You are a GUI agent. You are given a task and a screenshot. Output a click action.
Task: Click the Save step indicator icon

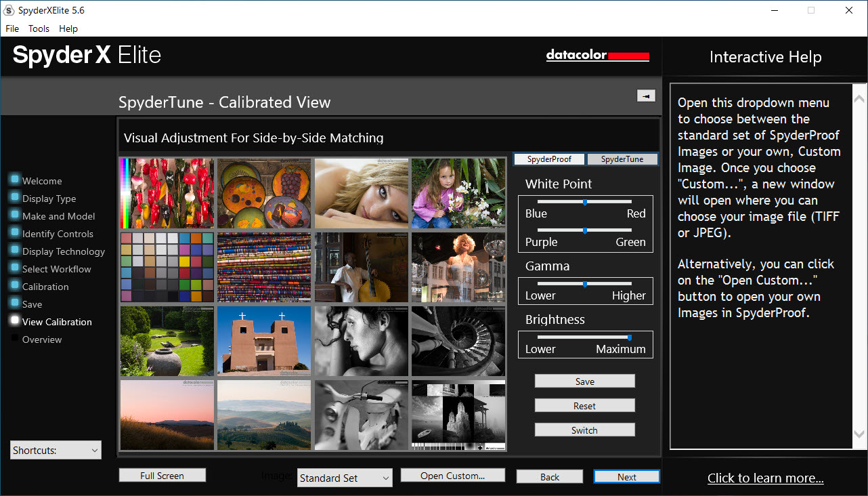pos(15,303)
